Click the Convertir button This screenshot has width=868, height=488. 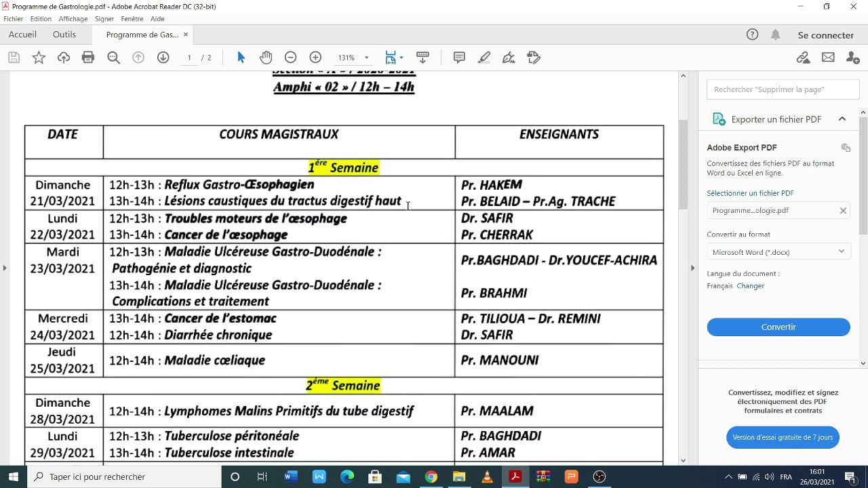point(778,327)
